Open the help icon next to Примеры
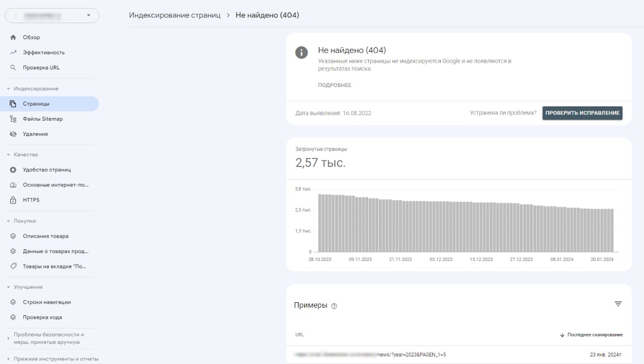Image resolution: width=644 pixels, height=364 pixels. coord(335,306)
